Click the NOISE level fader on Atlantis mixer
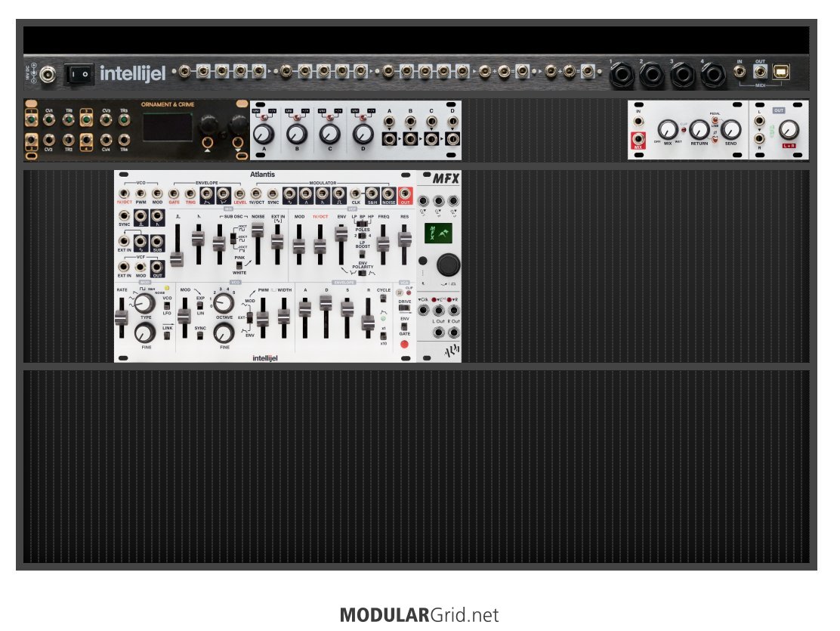 [258, 230]
